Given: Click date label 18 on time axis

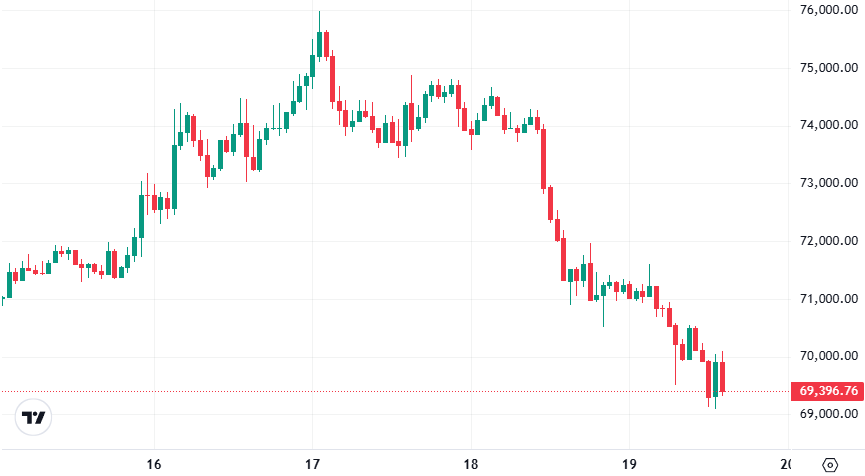Looking at the screenshot, I should (x=471, y=464).
